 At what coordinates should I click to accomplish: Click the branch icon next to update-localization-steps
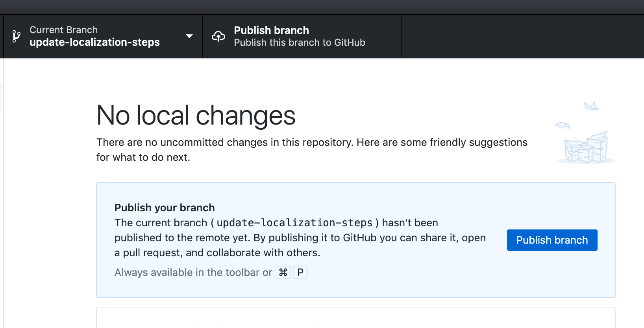coord(16,36)
